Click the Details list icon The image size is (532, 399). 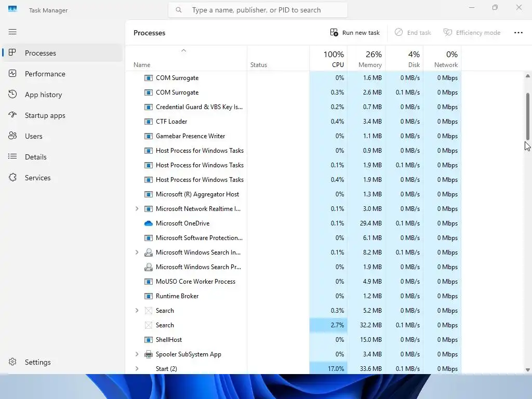point(12,156)
